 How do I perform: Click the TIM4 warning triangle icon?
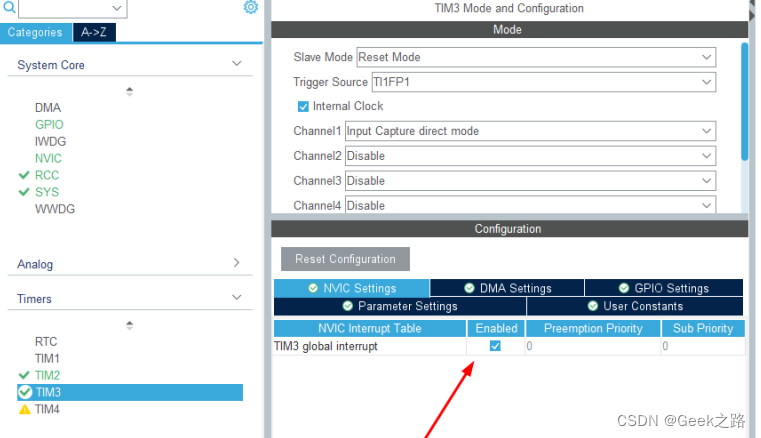click(x=24, y=409)
